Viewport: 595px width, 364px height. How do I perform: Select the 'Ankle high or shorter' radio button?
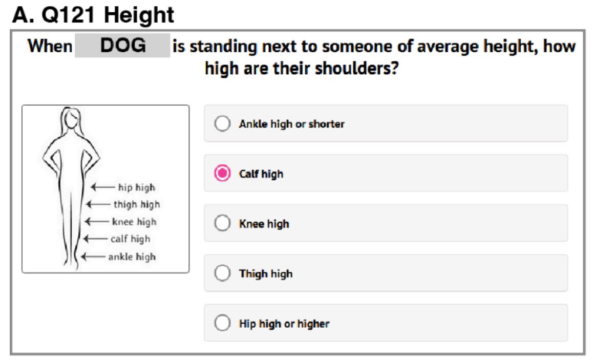(x=222, y=124)
